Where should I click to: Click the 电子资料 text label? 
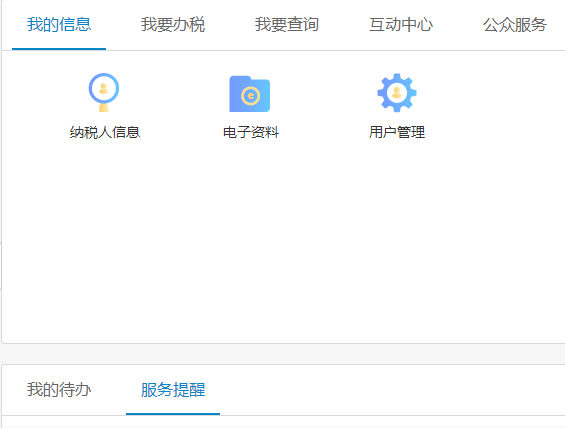(x=251, y=132)
